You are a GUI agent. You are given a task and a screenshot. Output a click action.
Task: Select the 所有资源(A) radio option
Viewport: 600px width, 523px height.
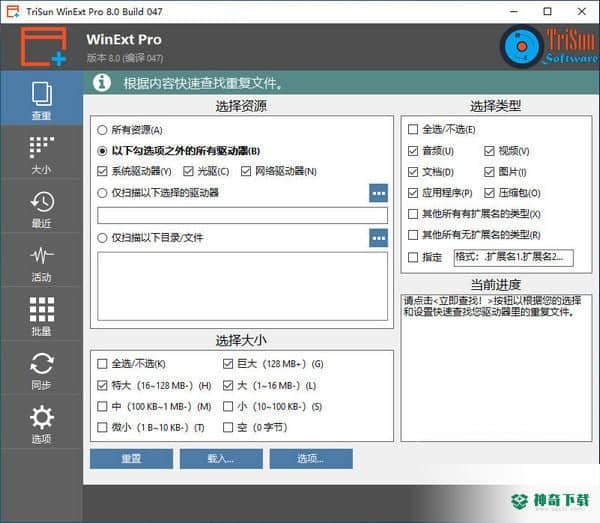[x=102, y=130]
